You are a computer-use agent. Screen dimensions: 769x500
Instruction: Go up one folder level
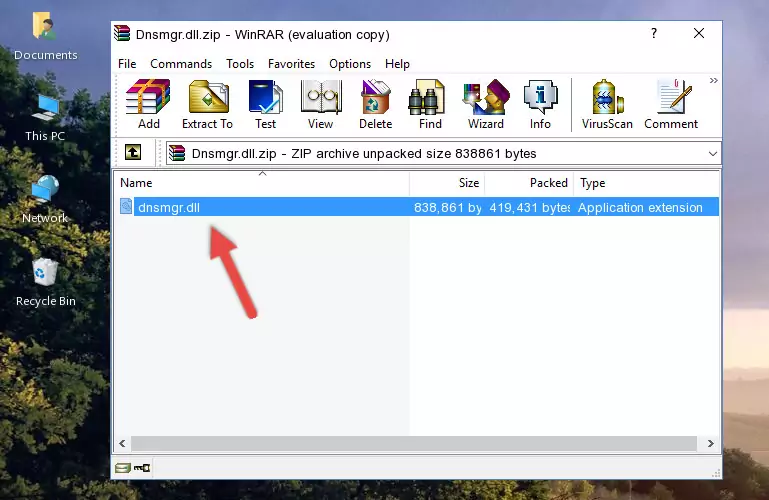point(133,152)
